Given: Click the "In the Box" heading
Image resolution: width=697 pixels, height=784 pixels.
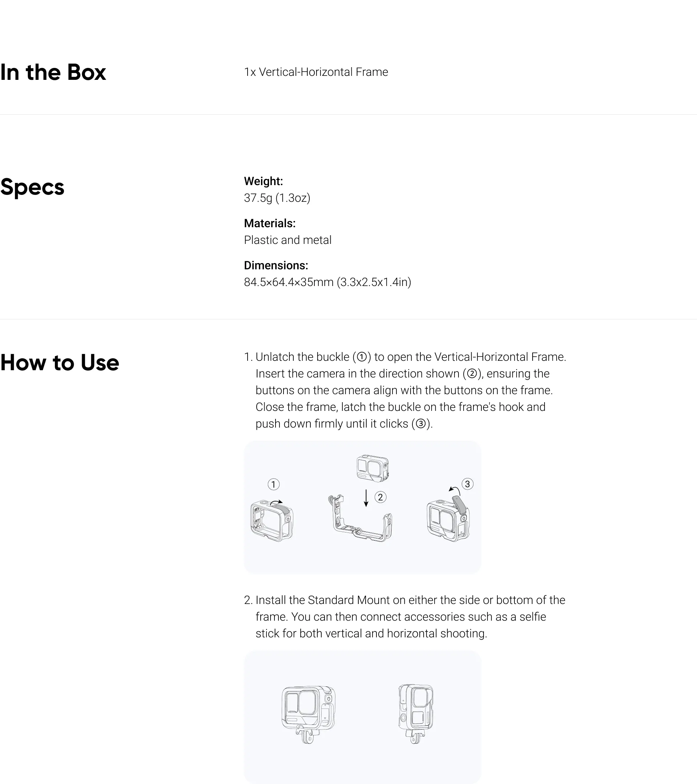Looking at the screenshot, I should 53,72.
